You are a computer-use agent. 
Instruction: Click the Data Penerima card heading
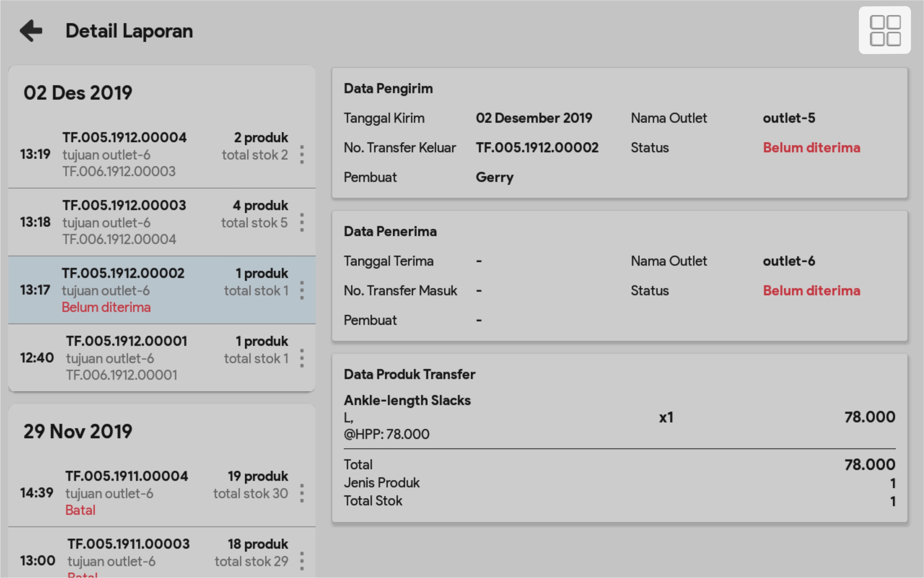pyautogui.click(x=390, y=232)
